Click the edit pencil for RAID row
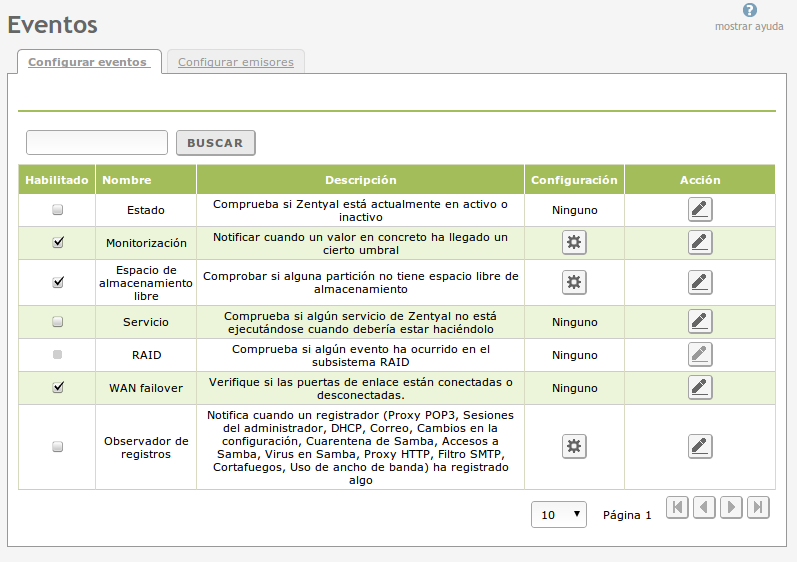Image resolution: width=797 pixels, height=562 pixels. coord(700,354)
